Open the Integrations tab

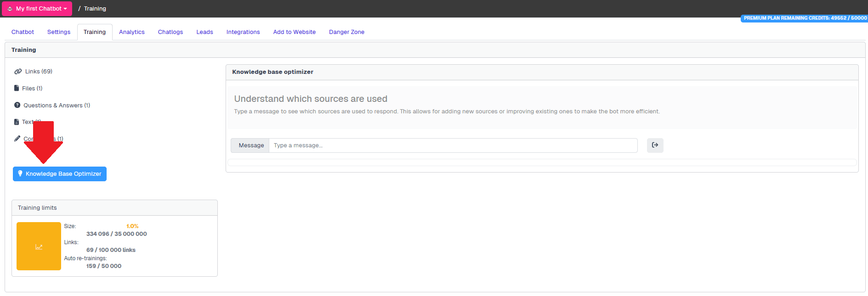coord(243,32)
